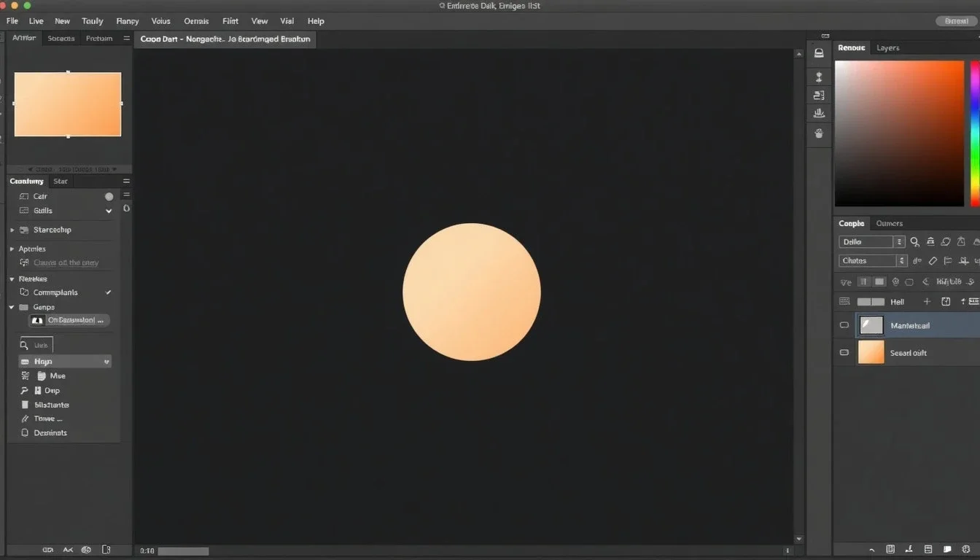Select the Deminats item
The height and width of the screenshot is (560, 980).
click(x=50, y=432)
